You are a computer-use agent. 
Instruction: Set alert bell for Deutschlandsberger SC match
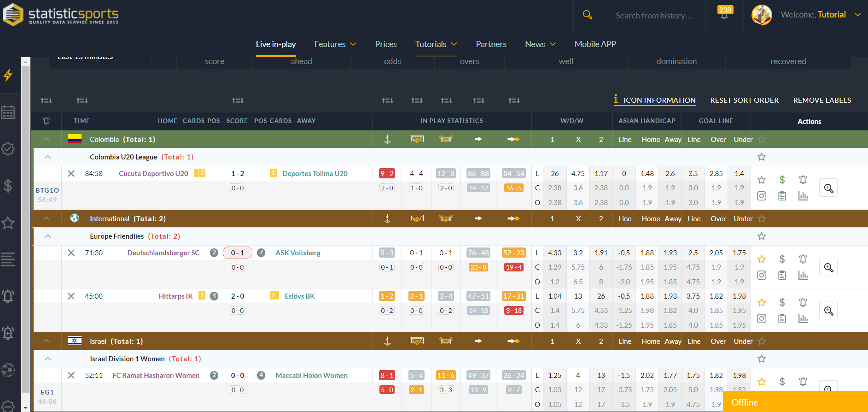[x=803, y=259]
